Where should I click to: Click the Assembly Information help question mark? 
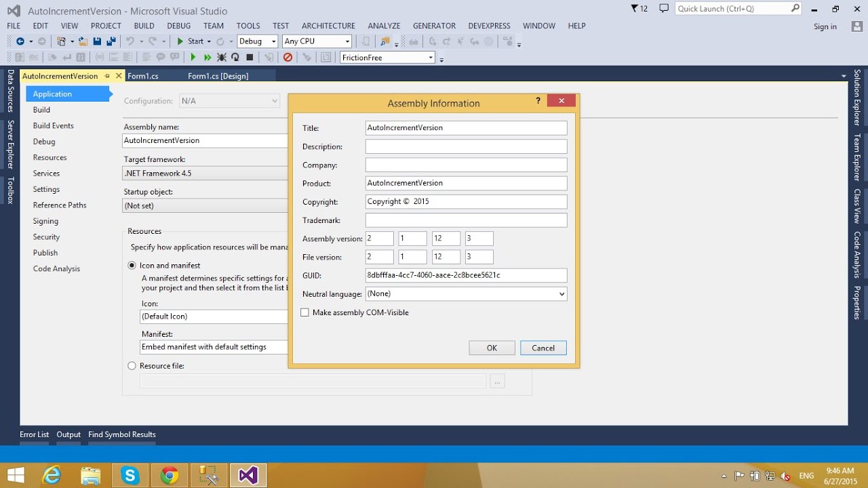click(538, 100)
